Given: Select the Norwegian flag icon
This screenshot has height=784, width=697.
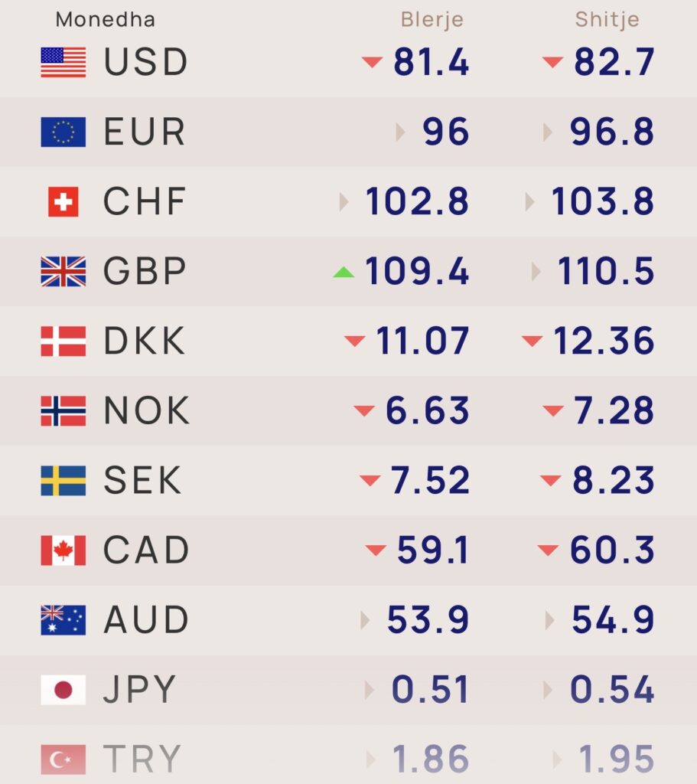Looking at the screenshot, I should 64,411.
